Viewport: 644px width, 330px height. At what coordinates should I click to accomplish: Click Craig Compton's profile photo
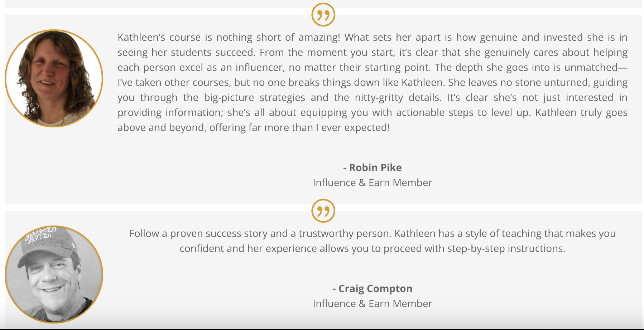click(x=54, y=275)
